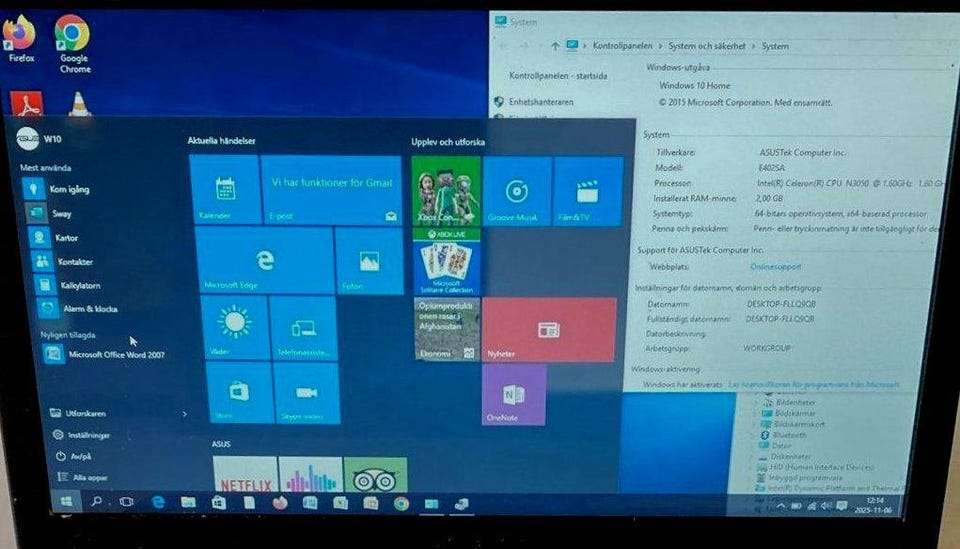Open Alla appar list
960x549 pixels.
(88, 477)
